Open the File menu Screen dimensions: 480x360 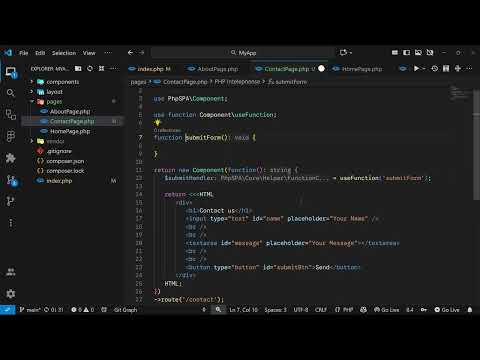pos(23,53)
